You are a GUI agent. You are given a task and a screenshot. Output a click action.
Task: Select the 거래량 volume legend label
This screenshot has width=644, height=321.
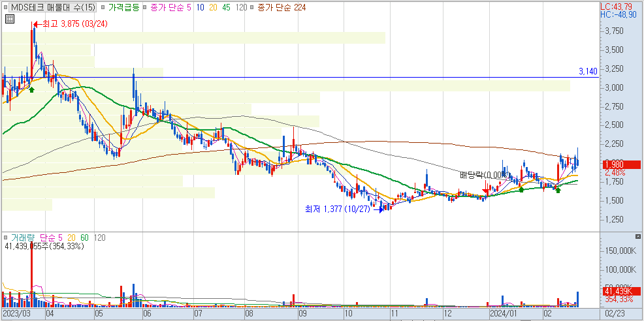pyautogui.click(x=23, y=237)
